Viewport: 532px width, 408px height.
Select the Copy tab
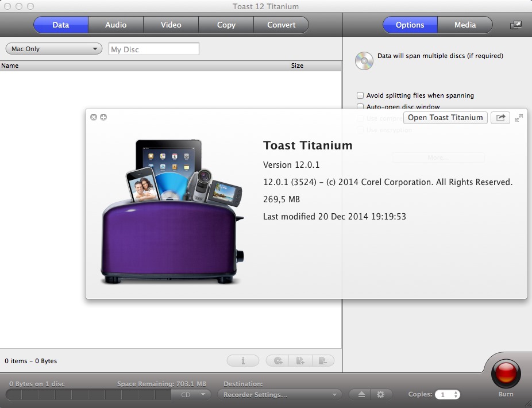click(x=226, y=25)
